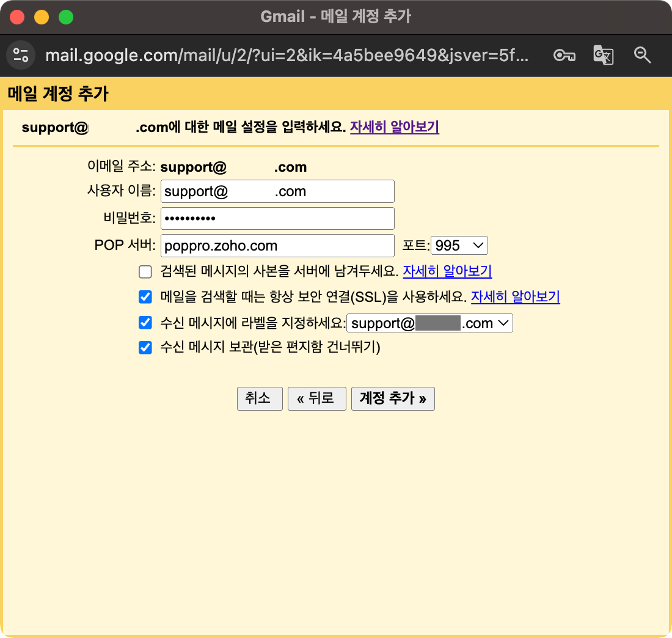The height and width of the screenshot is (638, 672).
Task: Click the 비밀번호 password field
Action: (277, 219)
